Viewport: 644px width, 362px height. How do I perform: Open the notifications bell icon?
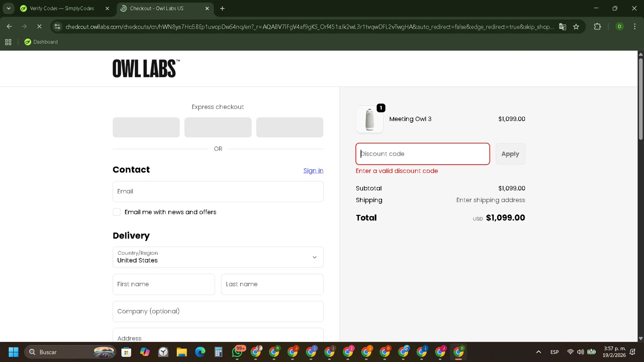[x=633, y=352]
